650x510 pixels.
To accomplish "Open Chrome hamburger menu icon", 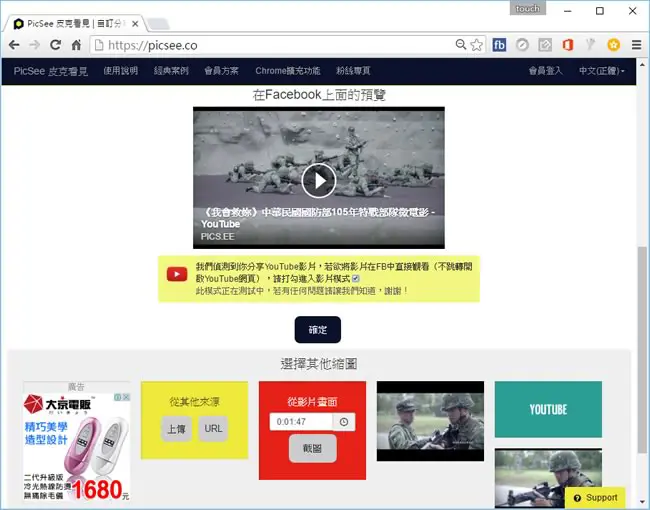I will tap(637, 45).
